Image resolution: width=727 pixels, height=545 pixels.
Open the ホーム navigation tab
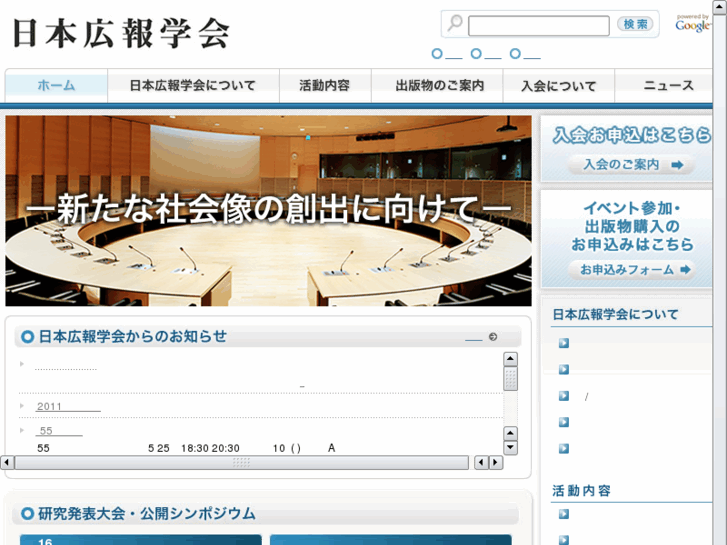click(x=56, y=85)
